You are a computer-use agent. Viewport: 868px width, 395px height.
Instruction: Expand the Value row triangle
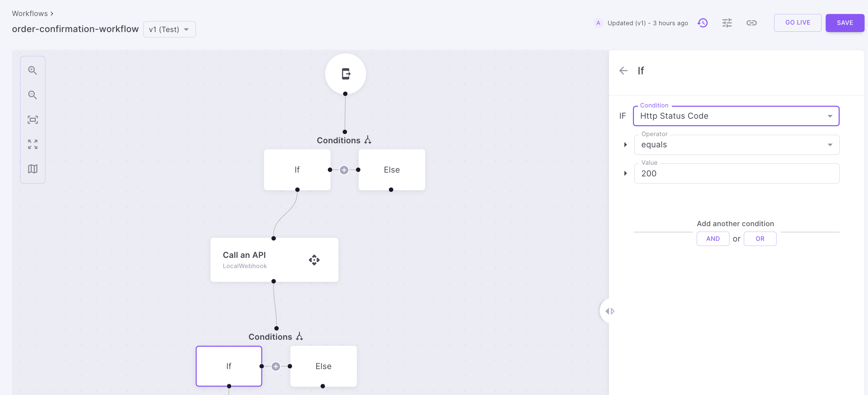[625, 173]
